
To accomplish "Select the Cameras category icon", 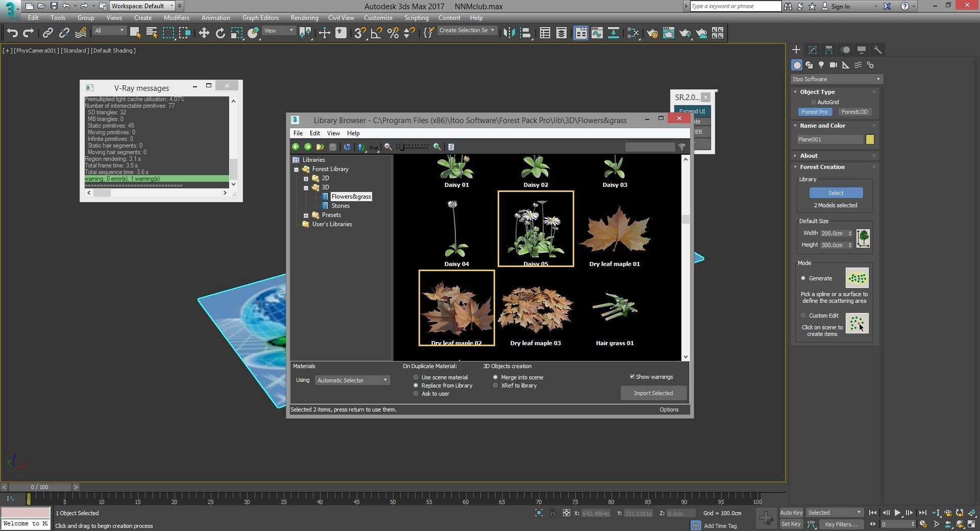I will click(x=834, y=65).
